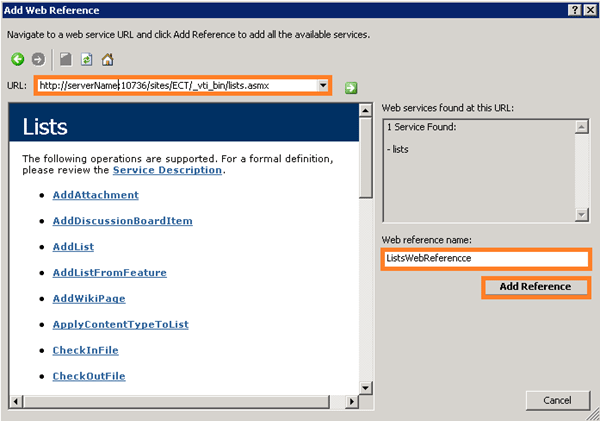Click the AddList operation link
The height and width of the screenshot is (421, 600).
[x=74, y=247]
